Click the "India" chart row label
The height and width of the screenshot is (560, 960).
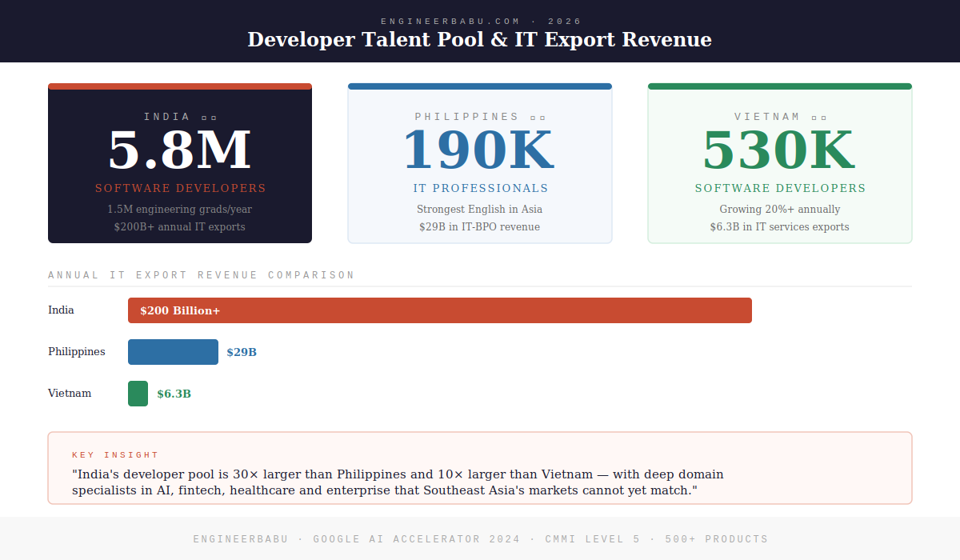click(x=61, y=310)
